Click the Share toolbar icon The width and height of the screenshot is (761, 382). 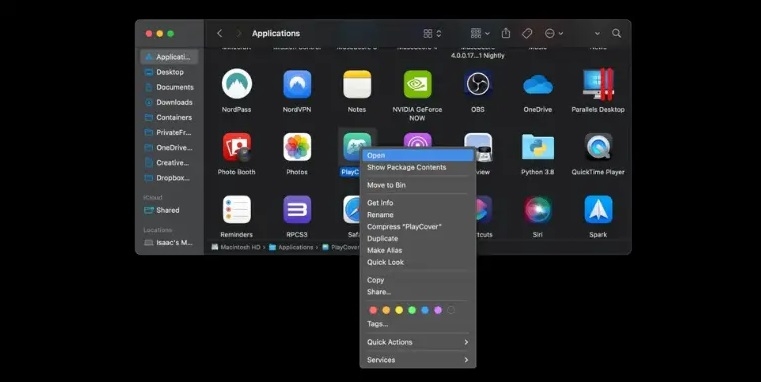[506, 33]
